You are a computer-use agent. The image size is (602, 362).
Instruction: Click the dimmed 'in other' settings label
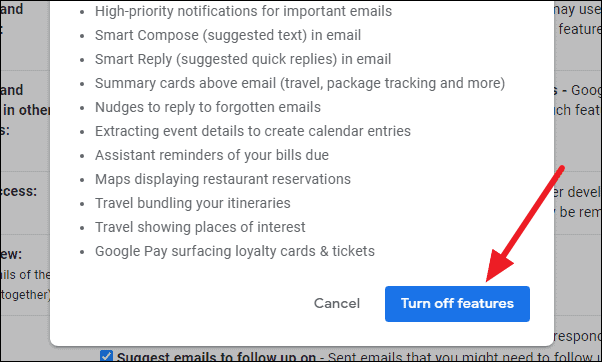(x=26, y=110)
